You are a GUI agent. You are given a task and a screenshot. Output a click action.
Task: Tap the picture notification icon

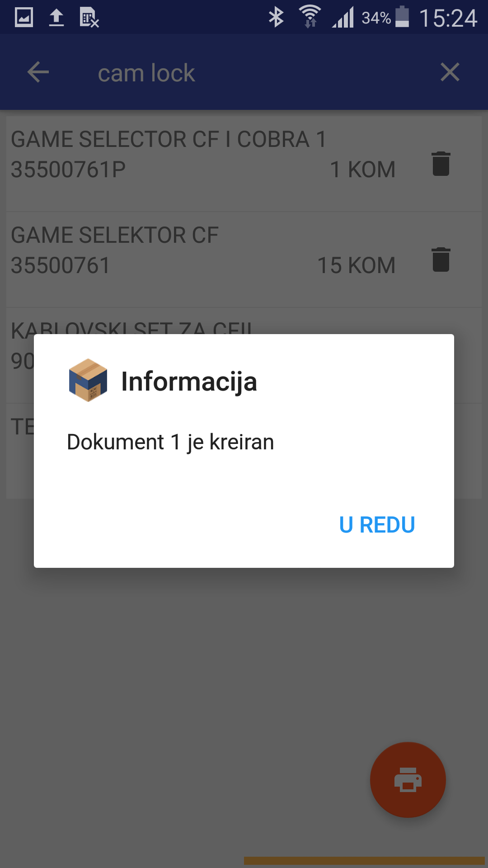[24, 18]
